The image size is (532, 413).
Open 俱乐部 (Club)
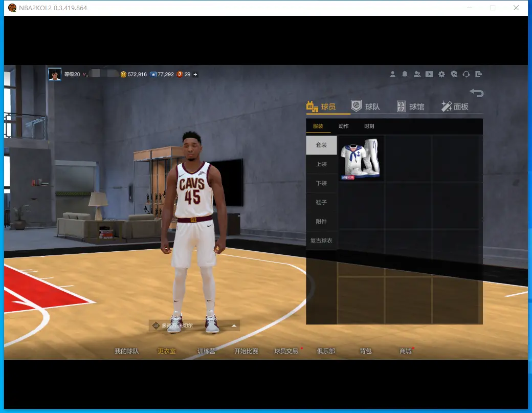(x=326, y=351)
